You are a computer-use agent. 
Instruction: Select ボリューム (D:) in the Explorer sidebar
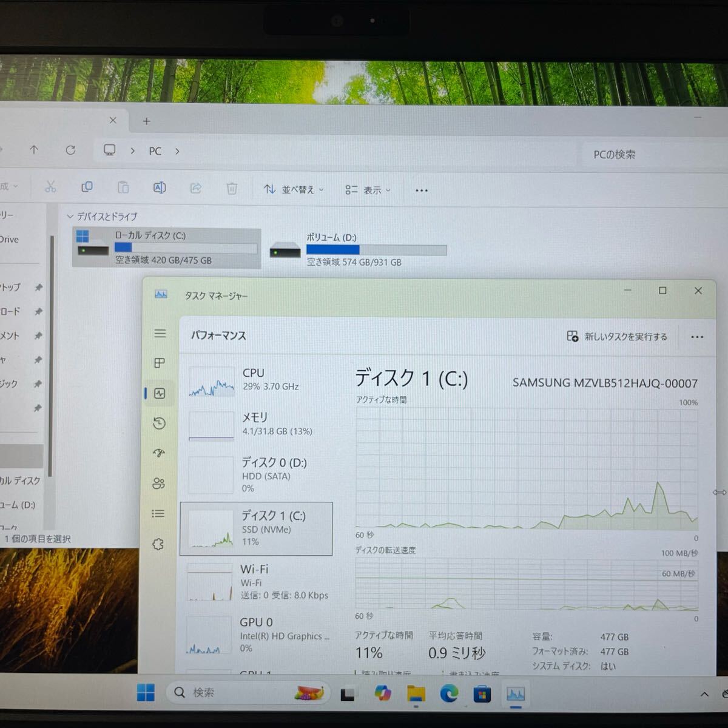point(18,505)
